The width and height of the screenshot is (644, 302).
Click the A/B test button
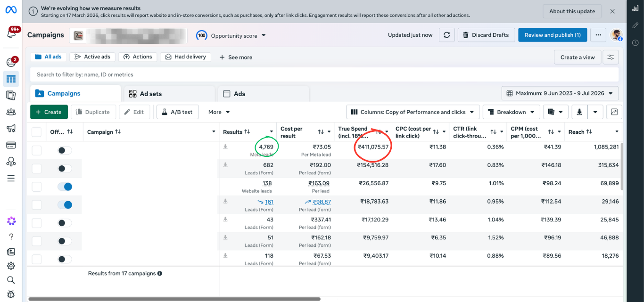tap(177, 112)
